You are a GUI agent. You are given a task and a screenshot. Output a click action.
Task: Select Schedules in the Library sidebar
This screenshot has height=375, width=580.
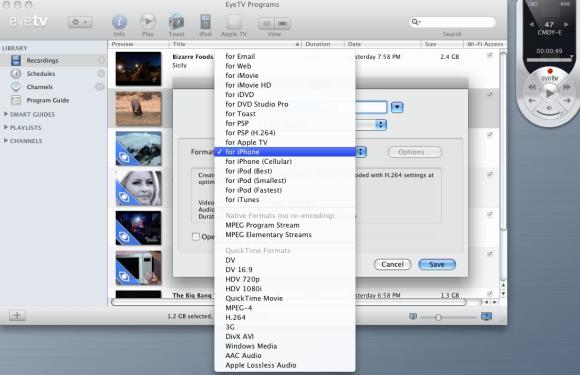[41, 74]
